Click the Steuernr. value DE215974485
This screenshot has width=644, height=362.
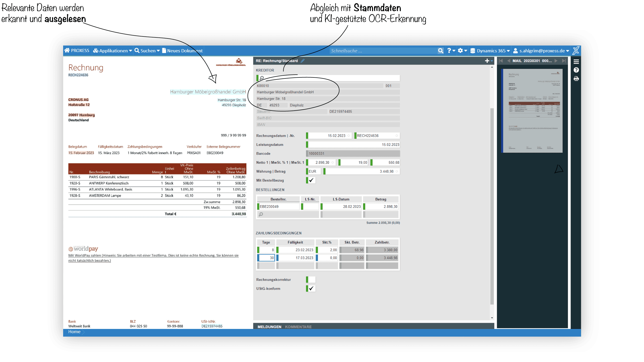364,111
